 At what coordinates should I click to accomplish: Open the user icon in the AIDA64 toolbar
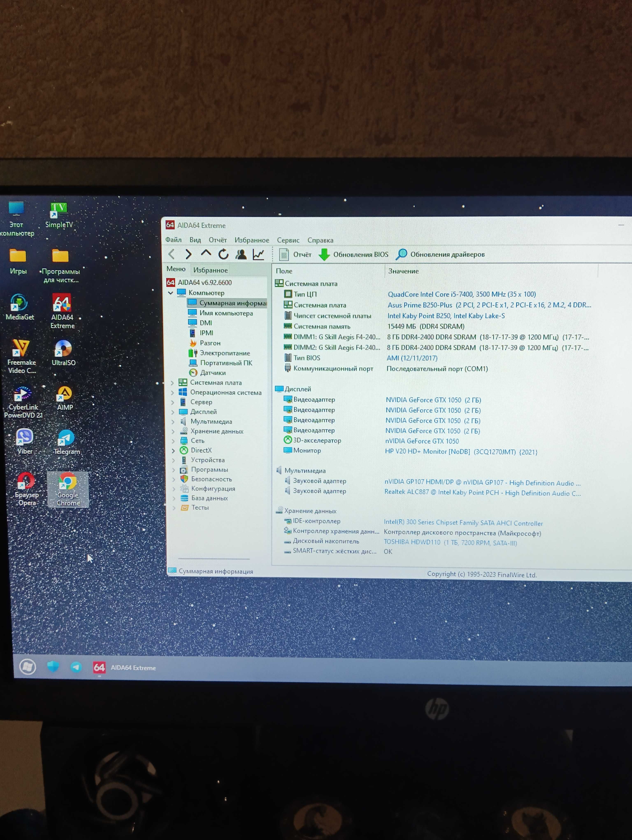coord(241,254)
